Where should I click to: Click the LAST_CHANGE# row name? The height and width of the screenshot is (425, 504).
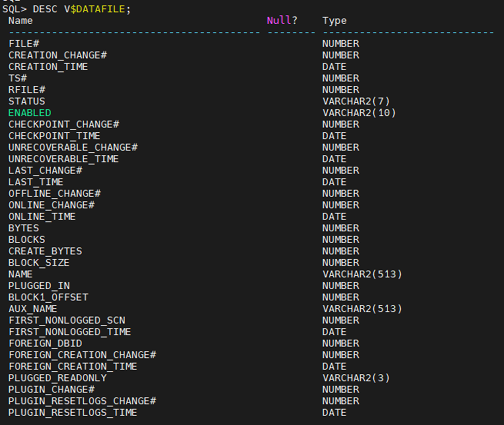pos(45,171)
